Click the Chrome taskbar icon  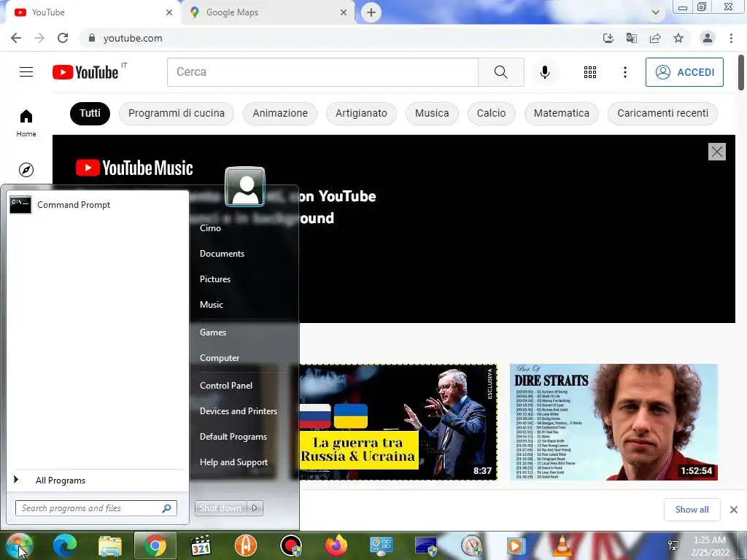(155, 545)
